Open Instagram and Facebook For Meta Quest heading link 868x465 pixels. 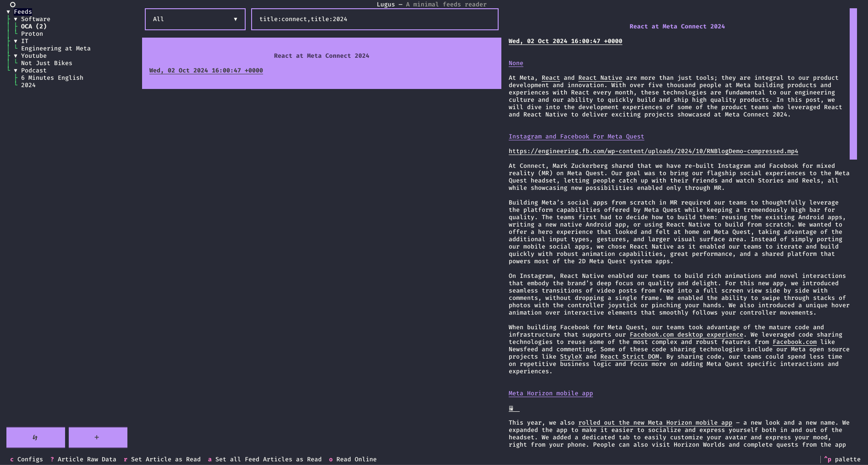pyautogui.click(x=577, y=137)
